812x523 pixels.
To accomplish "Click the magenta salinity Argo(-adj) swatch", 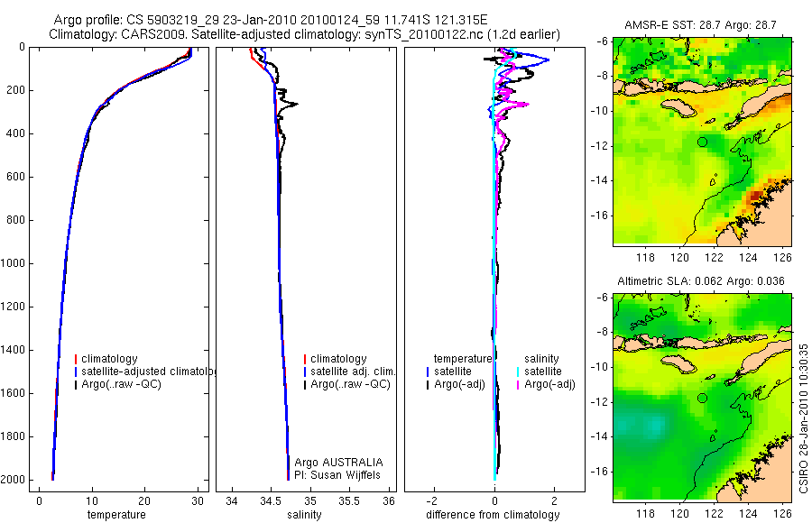I will pyautogui.click(x=518, y=385).
